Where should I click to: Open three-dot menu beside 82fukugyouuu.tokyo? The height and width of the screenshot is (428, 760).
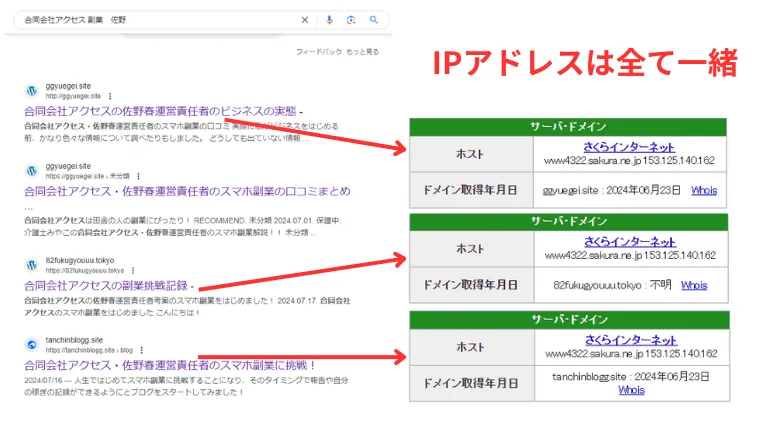132,271
